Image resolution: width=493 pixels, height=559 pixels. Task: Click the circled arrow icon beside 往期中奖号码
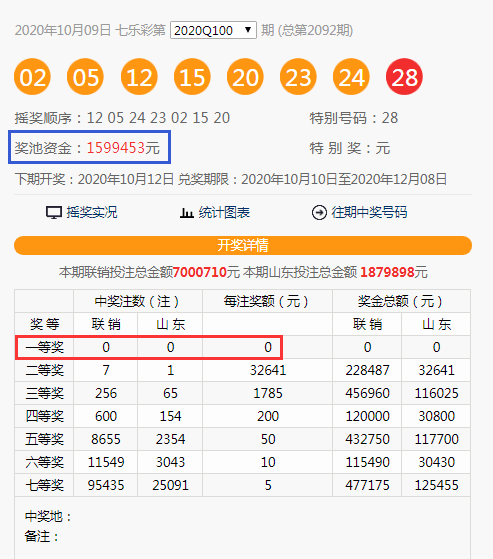pyautogui.click(x=319, y=213)
